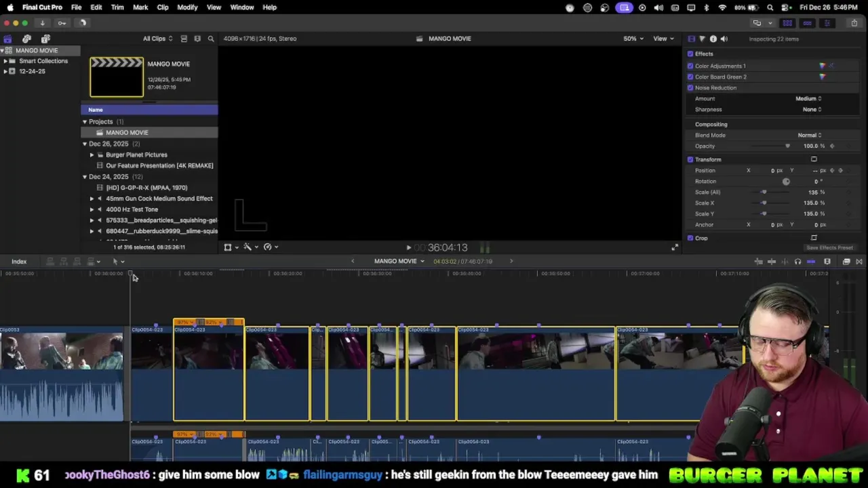This screenshot has height=488, width=868.
Task: Open the timeline Effects browser icon
Action: click(846, 262)
